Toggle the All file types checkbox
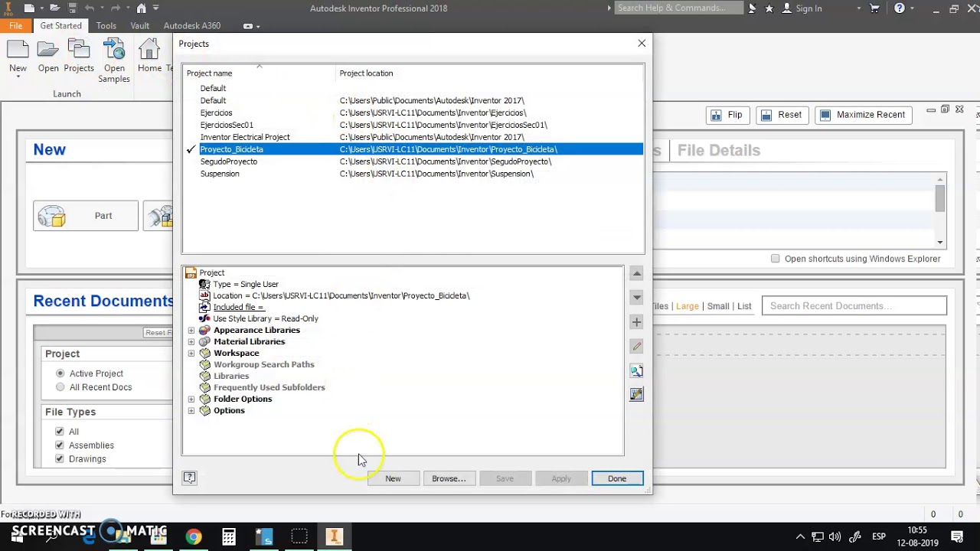Screen dimensions: 980x551 [x=60, y=432]
